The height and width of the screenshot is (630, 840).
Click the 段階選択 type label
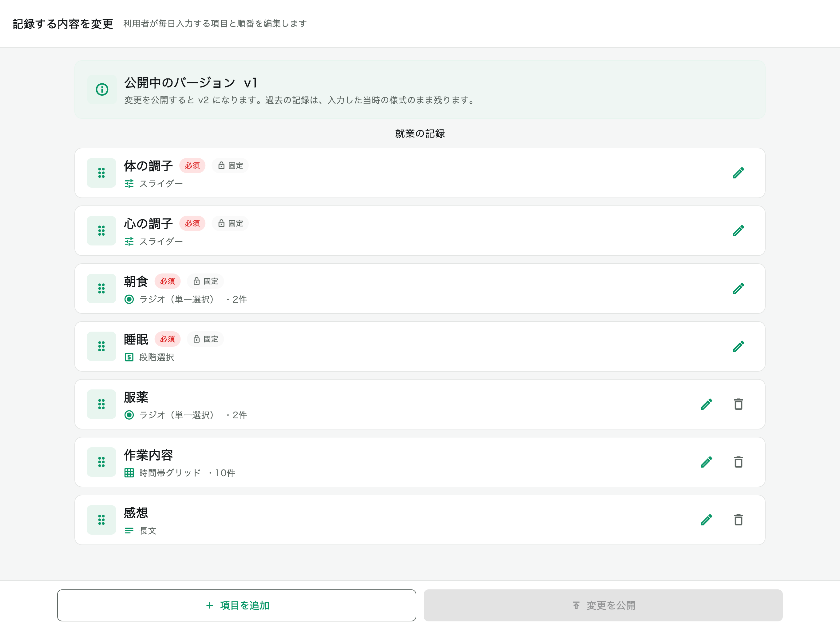157,357
